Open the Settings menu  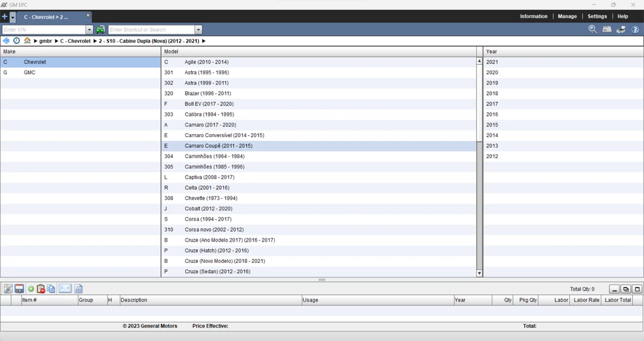[597, 16]
